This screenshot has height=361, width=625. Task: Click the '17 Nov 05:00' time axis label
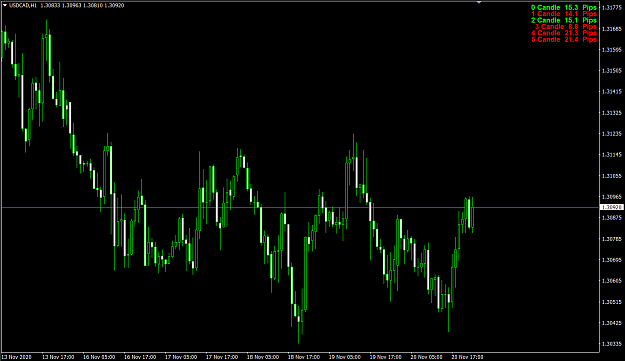(181, 357)
